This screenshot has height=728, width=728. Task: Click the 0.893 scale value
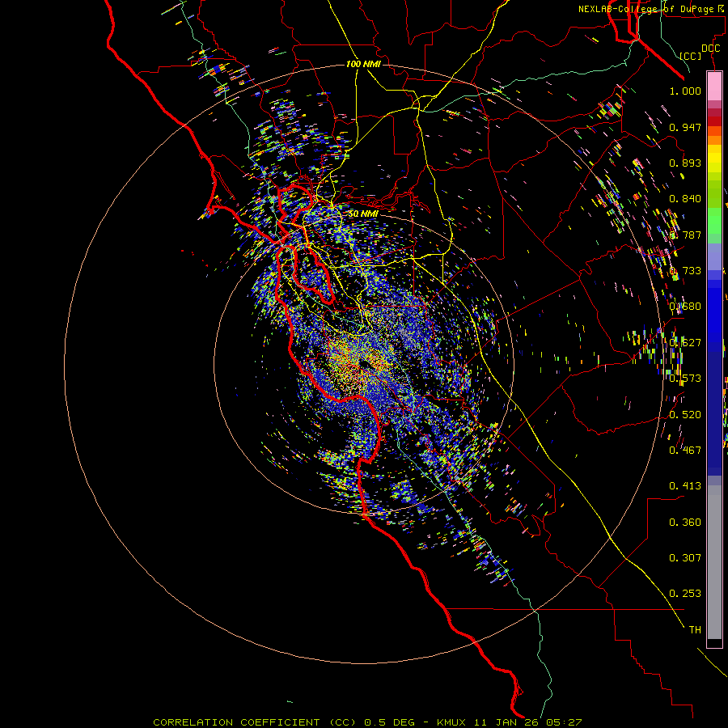685,163
